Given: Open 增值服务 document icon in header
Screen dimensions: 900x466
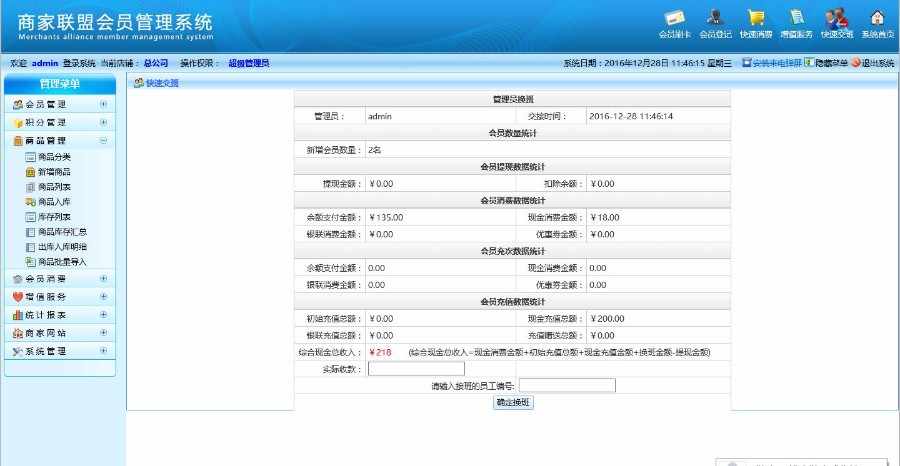Looking at the screenshot, I should [x=796, y=18].
